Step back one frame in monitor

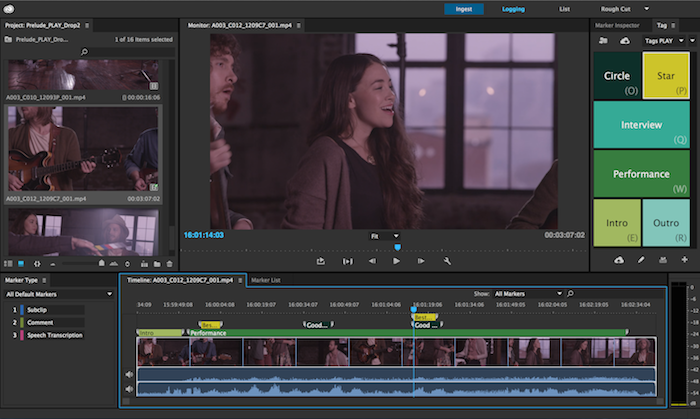[x=372, y=261]
